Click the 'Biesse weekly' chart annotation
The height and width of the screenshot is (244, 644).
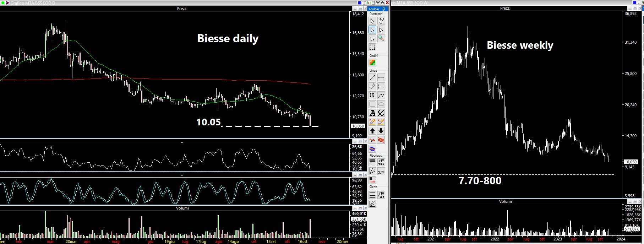[x=520, y=45]
